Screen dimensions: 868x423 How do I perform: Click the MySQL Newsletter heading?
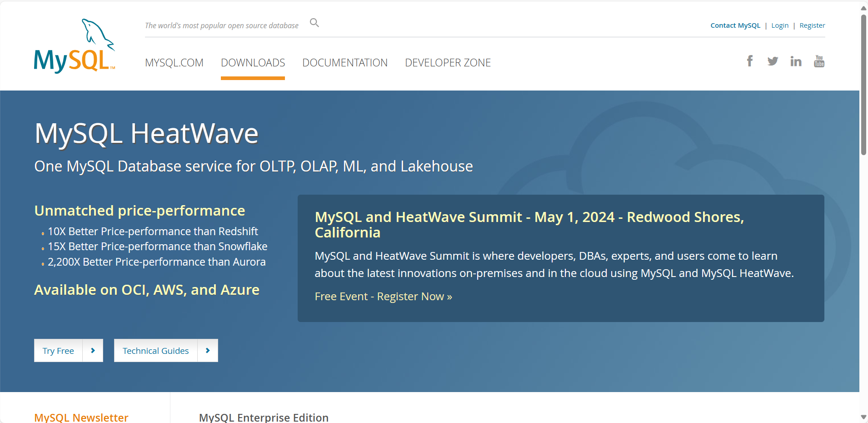81,417
